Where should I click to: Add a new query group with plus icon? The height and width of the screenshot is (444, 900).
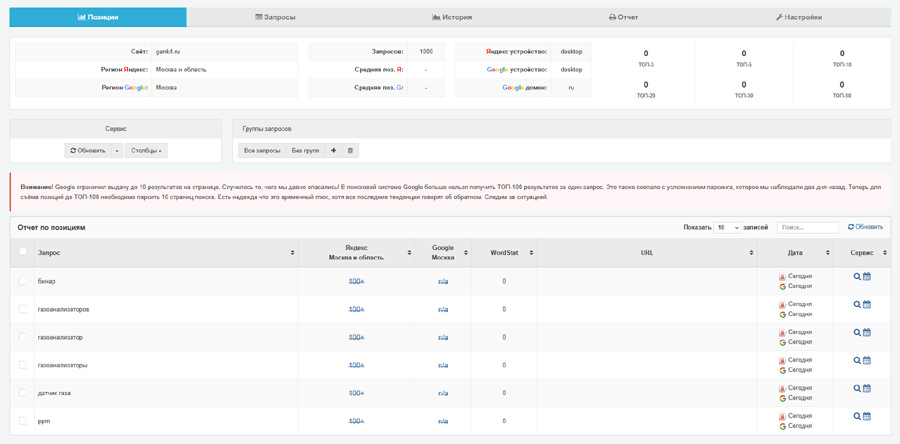coord(333,151)
